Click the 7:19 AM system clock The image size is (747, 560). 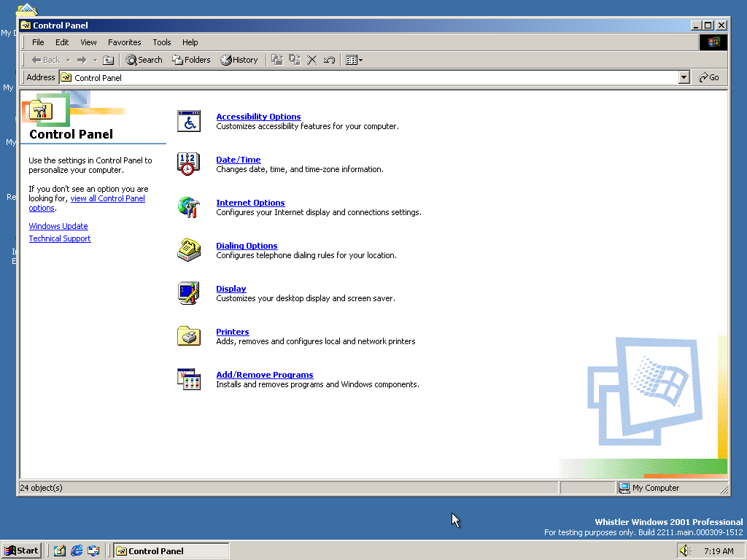point(719,551)
